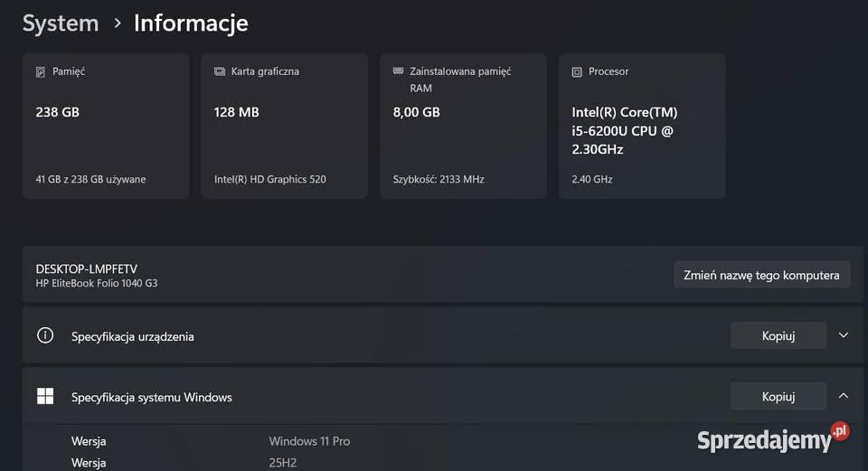Copy Specyfikacja systemu Windows with Kopiuj
The height and width of the screenshot is (471, 868).
click(x=778, y=396)
